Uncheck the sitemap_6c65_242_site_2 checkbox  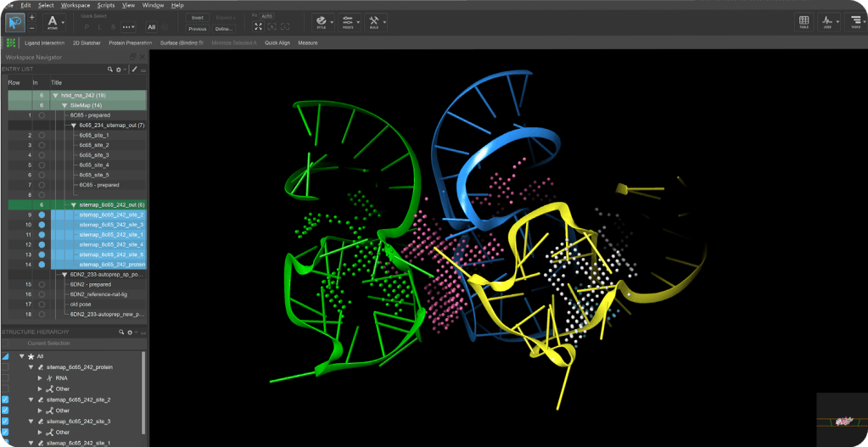5,400
